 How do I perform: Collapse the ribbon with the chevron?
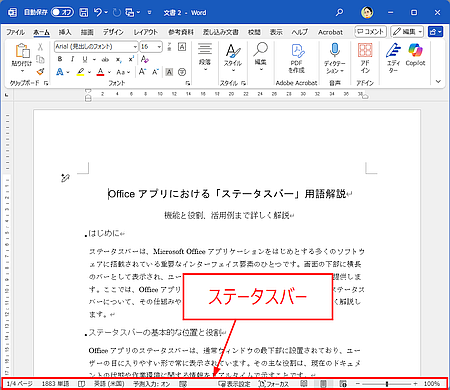tap(438, 82)
